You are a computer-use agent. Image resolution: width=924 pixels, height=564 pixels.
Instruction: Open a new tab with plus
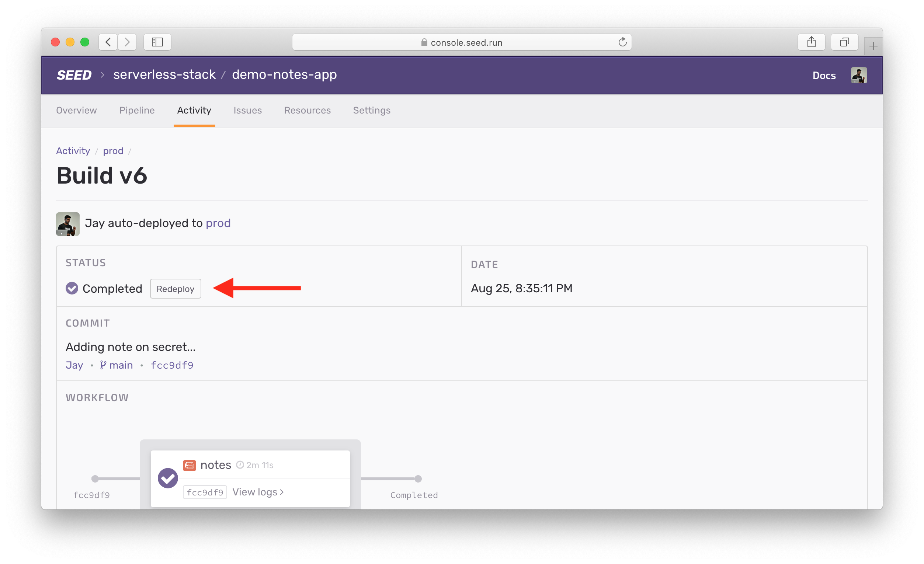pyautogui.click(x=873, y=46)
